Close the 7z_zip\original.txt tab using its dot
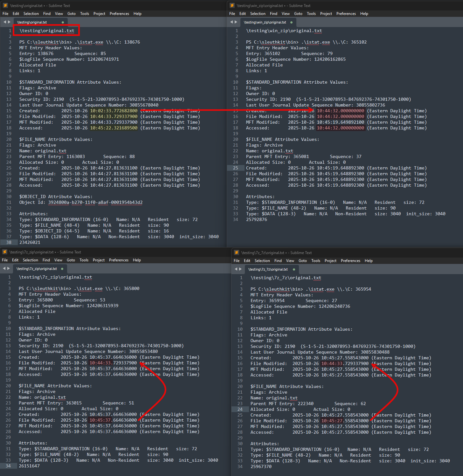 click(x=62, y=269)
